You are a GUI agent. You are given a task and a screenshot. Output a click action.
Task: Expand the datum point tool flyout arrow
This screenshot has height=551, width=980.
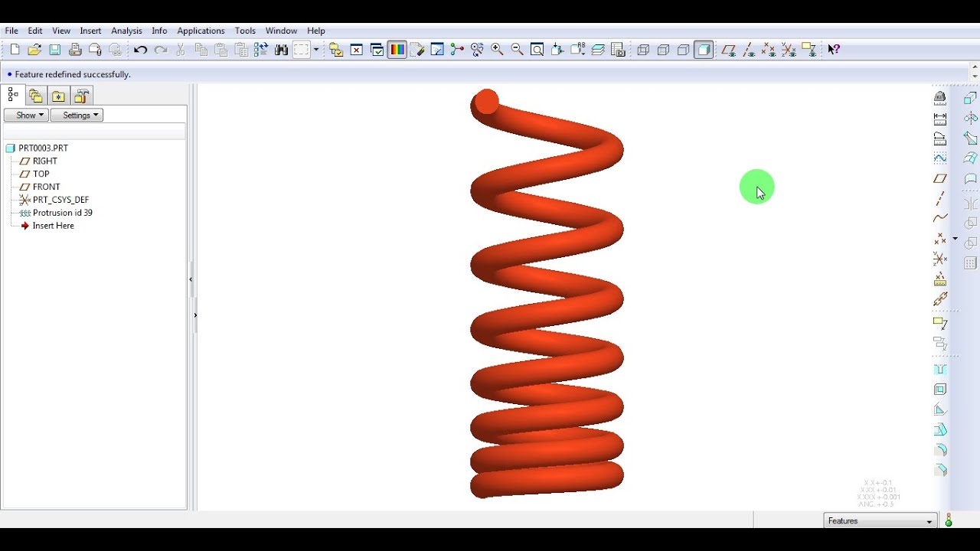(955, 239)
